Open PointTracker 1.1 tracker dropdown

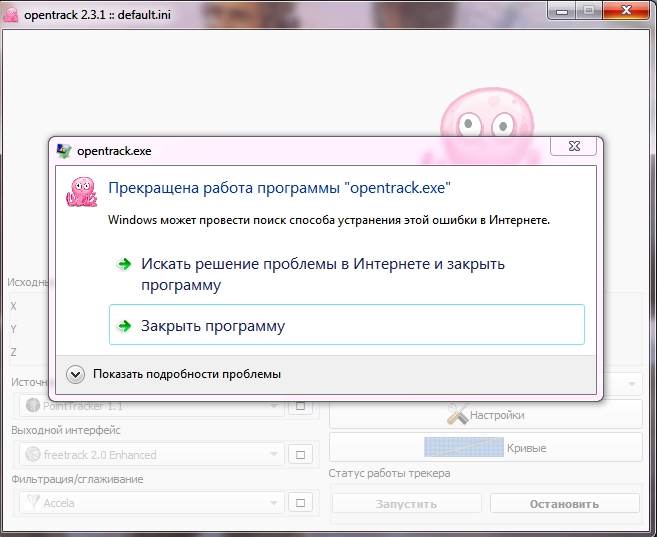pyautogui.click(x=152, y=406)
